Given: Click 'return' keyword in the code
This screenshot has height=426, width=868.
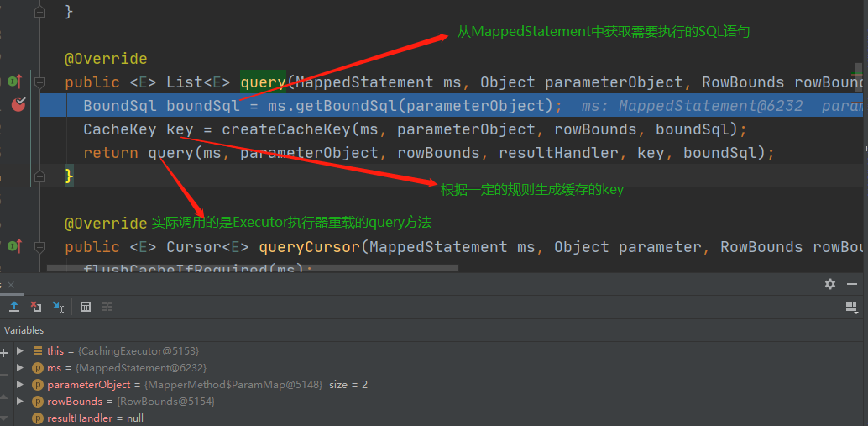Looking at the screenshot, I should click(x=111, y=152).
